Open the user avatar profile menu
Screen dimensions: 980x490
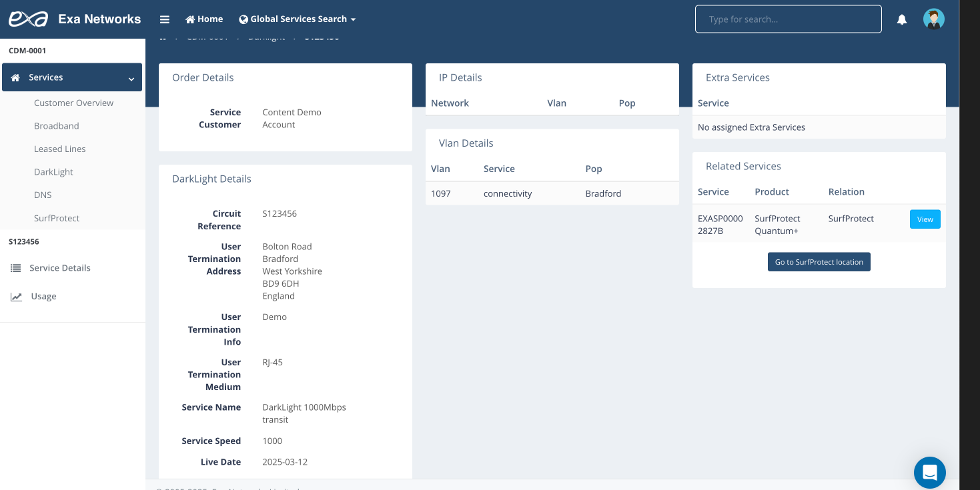(x=933, y=19)
